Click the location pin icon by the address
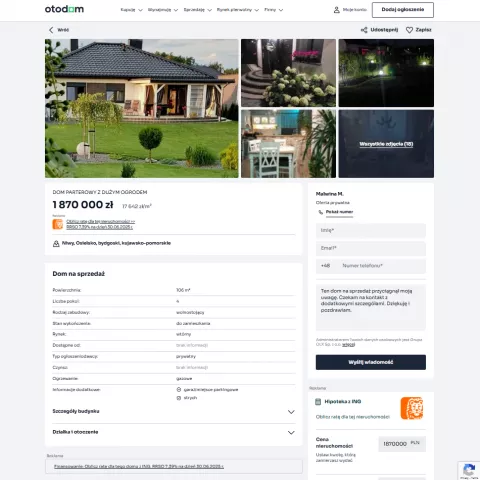 pyautogui.click(x=56, y=244)
